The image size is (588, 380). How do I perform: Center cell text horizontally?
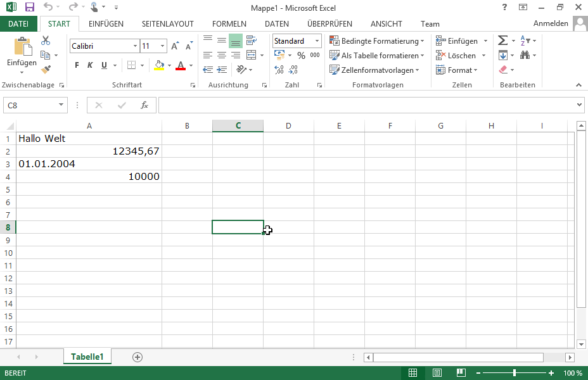[222, 55]
